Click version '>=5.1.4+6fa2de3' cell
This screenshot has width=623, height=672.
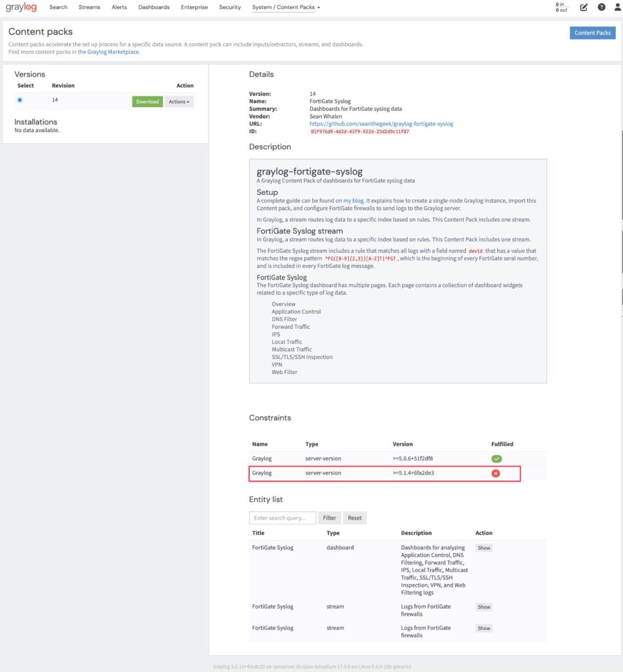point(413,473)
